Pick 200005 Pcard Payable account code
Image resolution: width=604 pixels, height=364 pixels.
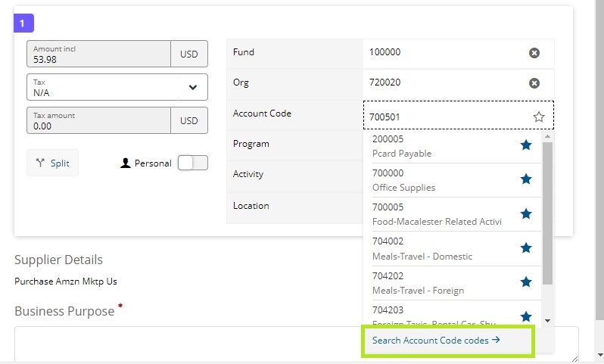pos(439,146)
